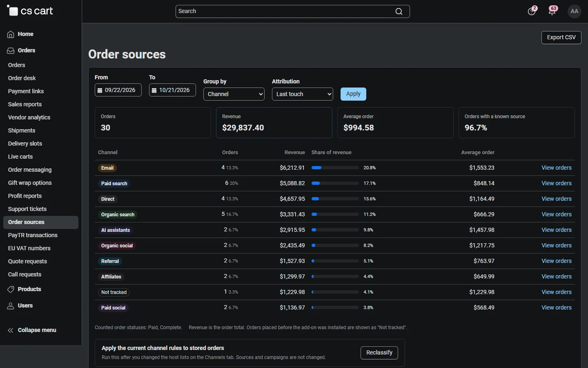
Task: View orders for AI assistants row
Action: point(556,230)
